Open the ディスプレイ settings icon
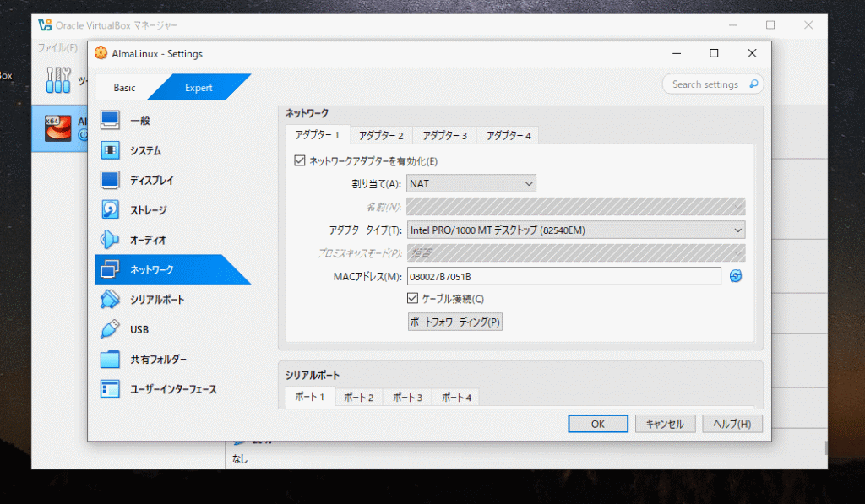 110,180
